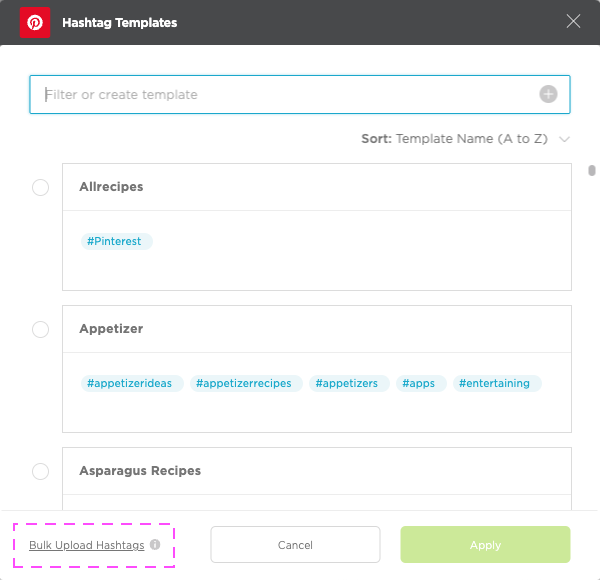The height and width of the screenshot is (580, 600).
Task: Click the info icon beside Bulk Upload Hashtags
Action: pyautogui.click(x=155, y=544)
